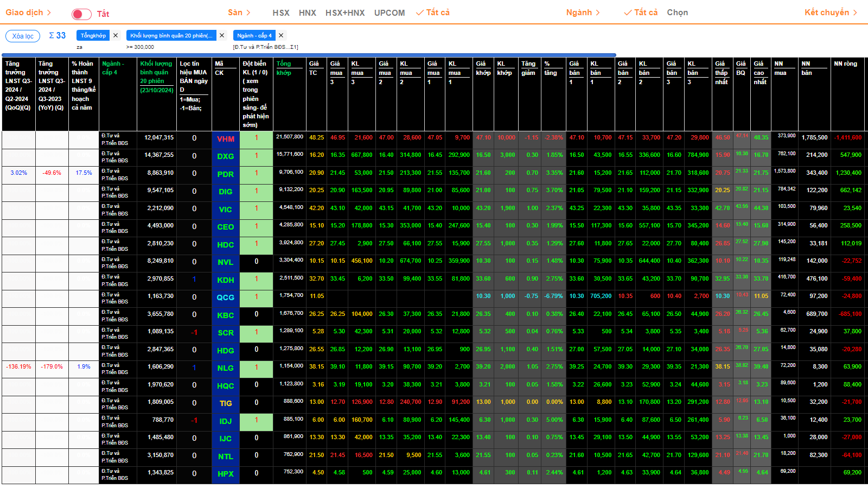Open the KDH stock ticker
This screenshot has width=868, height=488.
pos(226,280)
